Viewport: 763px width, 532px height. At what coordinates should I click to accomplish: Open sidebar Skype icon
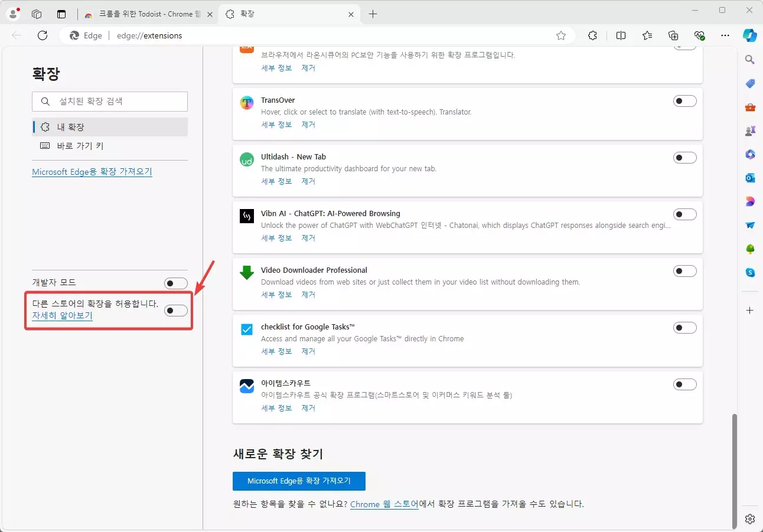pyautogui.click(x=750, y=272)
